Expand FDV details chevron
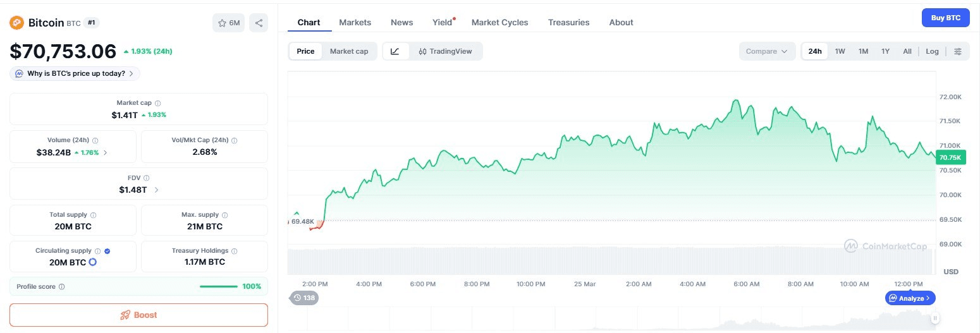 [156, 190]
